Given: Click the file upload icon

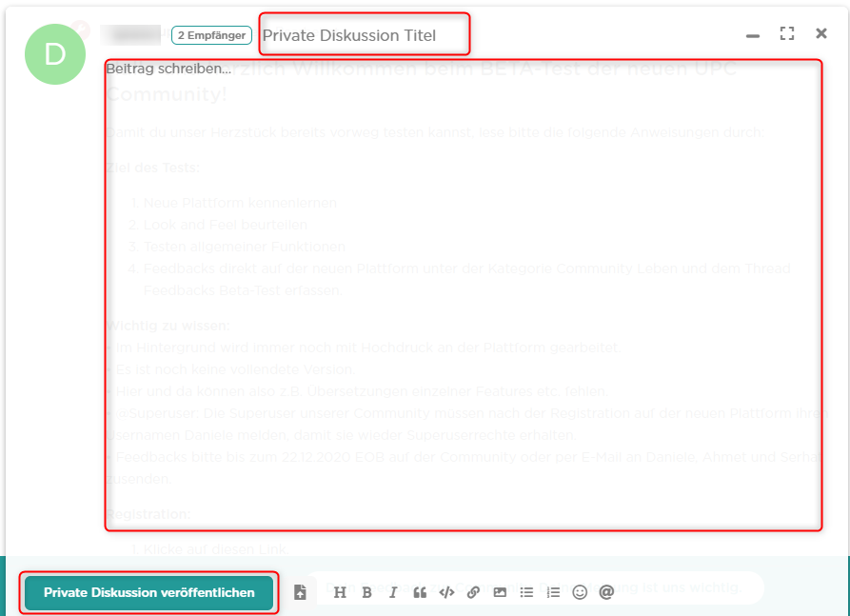Looking at the screenshot, I should (301, 592).
